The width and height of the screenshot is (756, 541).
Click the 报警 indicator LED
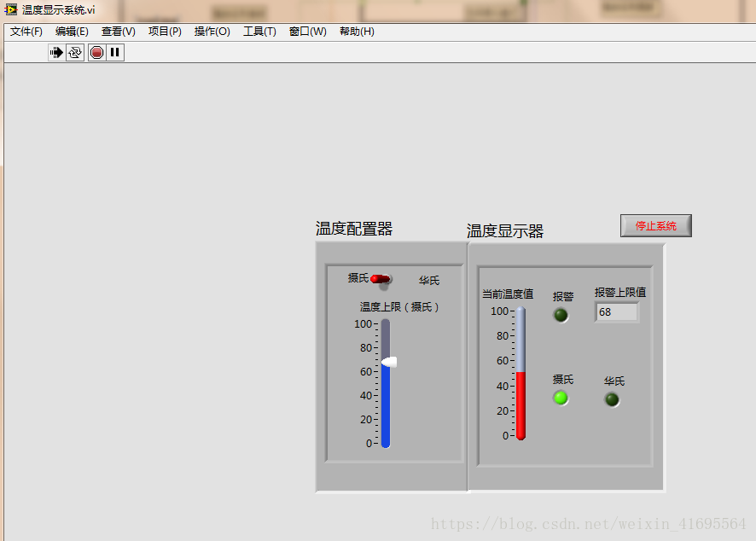coord(561,316)
